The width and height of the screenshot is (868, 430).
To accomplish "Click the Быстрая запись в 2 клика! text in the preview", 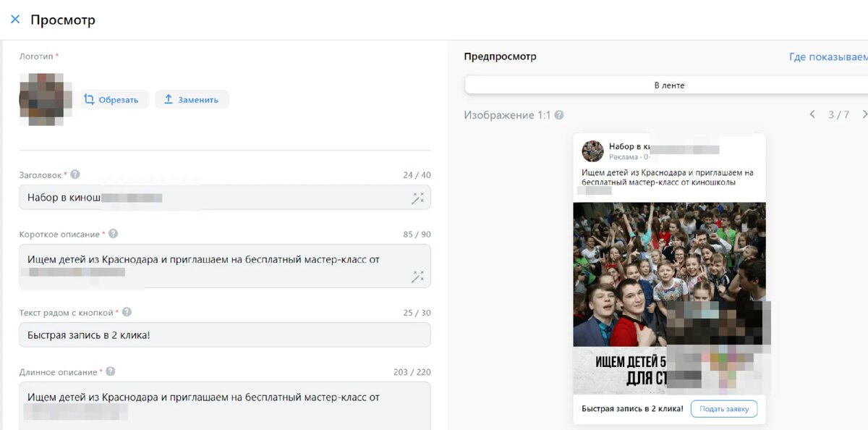I will [632, 408].
